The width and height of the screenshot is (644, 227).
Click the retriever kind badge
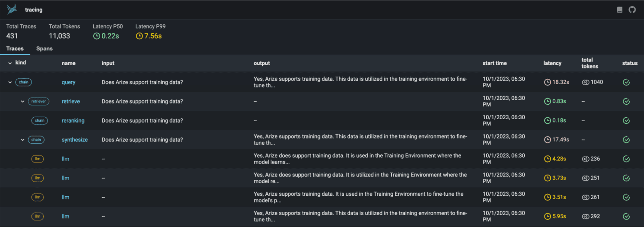coord(38,101)
